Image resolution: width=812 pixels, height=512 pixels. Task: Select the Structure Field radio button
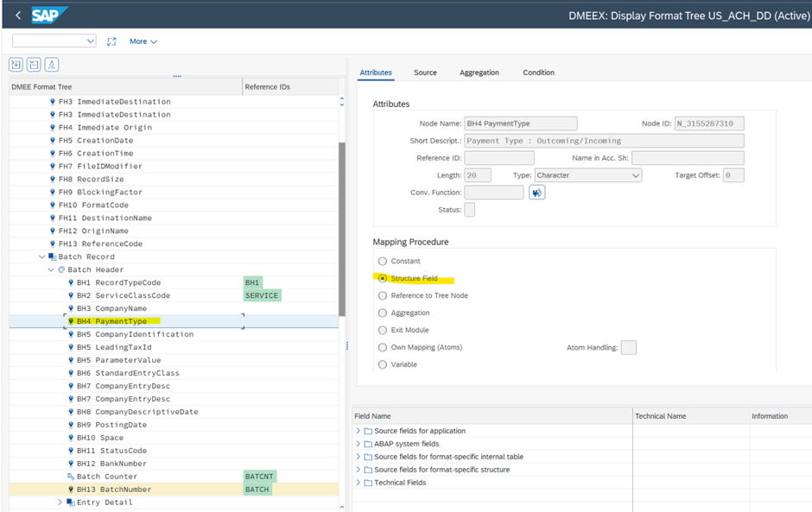(x=383, y=279)
